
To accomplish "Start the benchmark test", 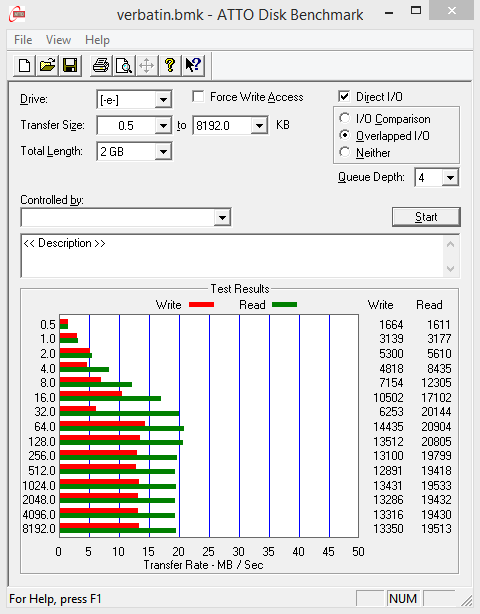I will [x=426, y=217].
